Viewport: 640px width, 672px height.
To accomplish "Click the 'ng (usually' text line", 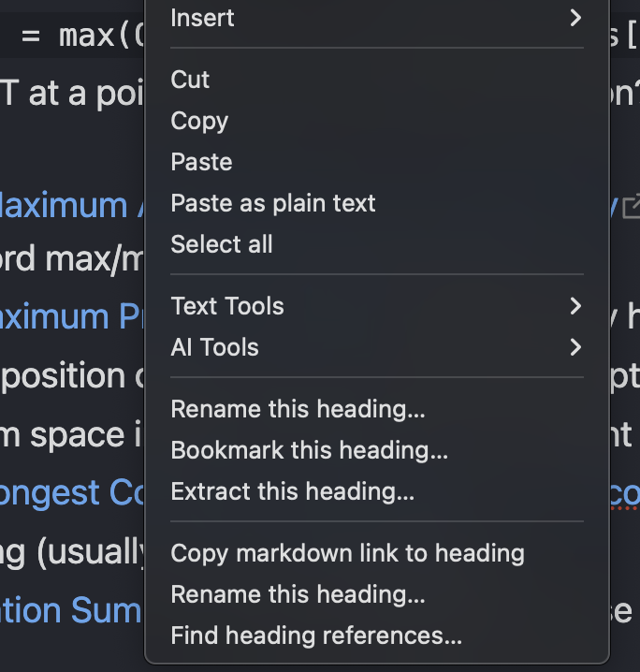I will 71,553.
